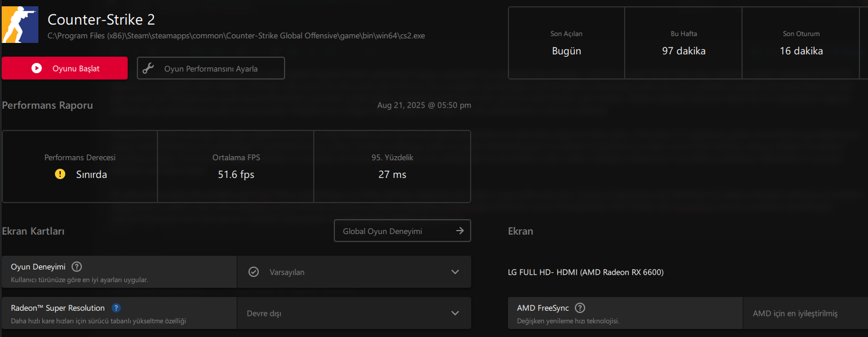Expand the Oyun Deneyimi Varsayılan dropdown
This screenshot has width=868, height=337.
354,272
